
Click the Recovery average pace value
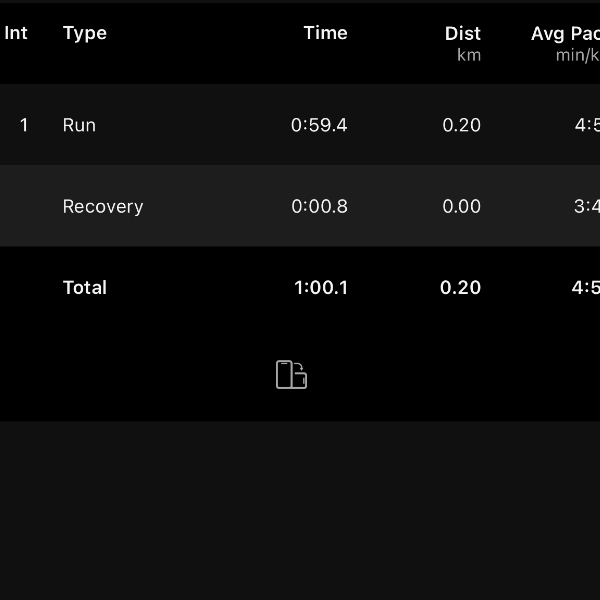[587, 206]
